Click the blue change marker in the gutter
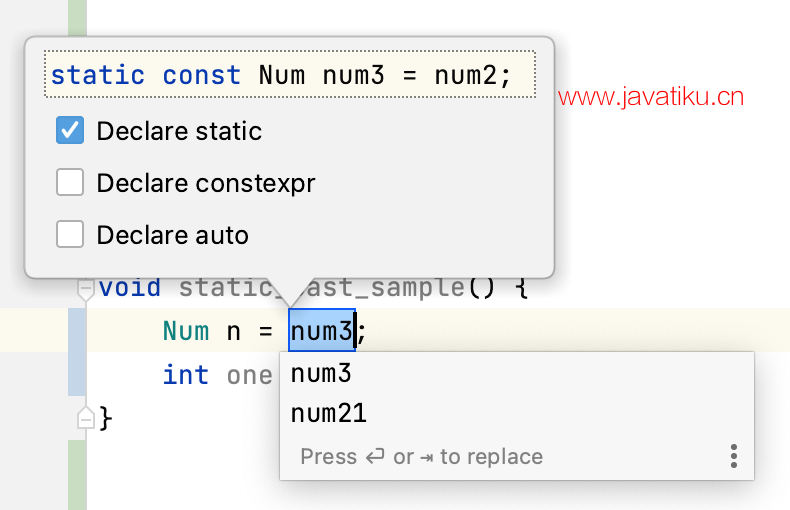The width and height of the screenshot is (790, 510). (76, 352)
